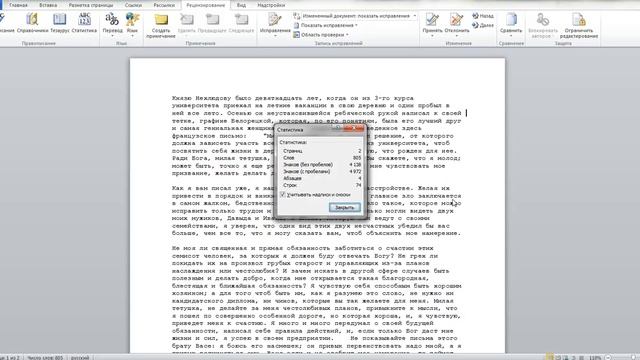This screenshot has height=360, width=640.
Task: Jump to next change via Далее
Action: coord(483,25)
